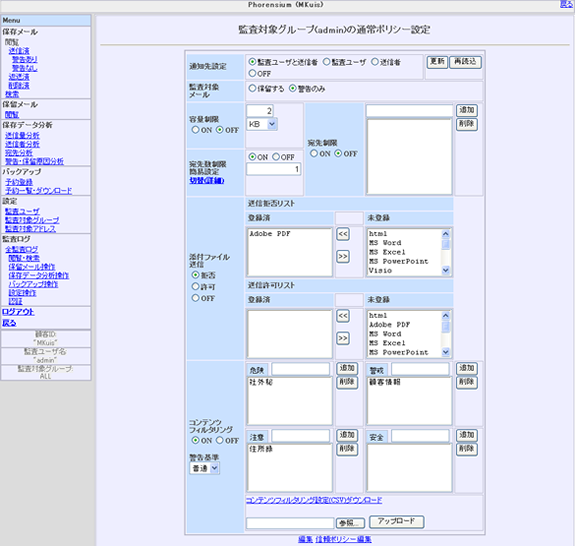The height and width of the screenshot is (546, 575).
Task: Click 削除 for the 警戒 keyword list
Action: [x=466, y=382]
